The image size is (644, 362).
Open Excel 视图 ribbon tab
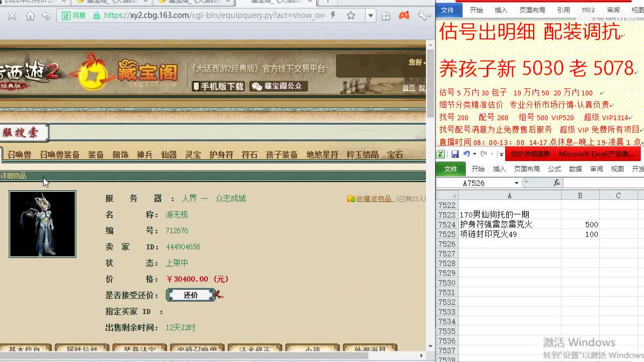tap(617, 169)
